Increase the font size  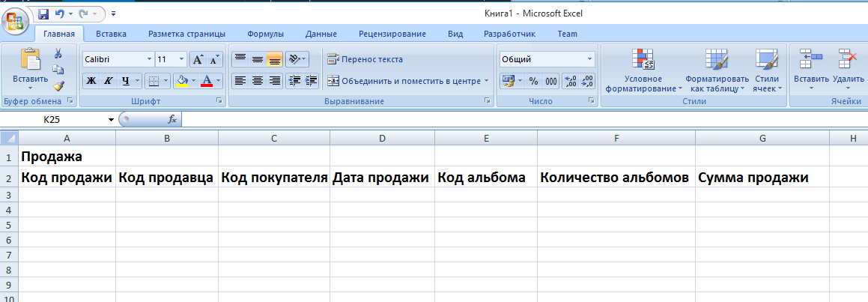(198, 59)
